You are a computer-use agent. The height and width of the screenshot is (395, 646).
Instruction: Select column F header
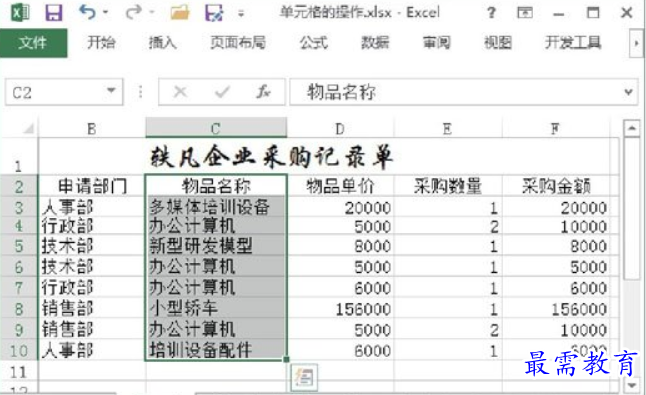[x=556, y=129]
